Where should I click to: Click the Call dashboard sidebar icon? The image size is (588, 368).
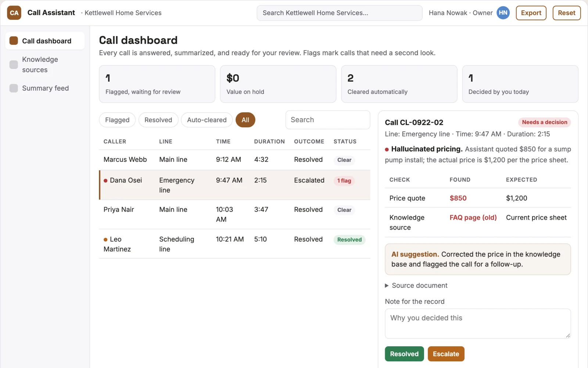click(14, 40)
